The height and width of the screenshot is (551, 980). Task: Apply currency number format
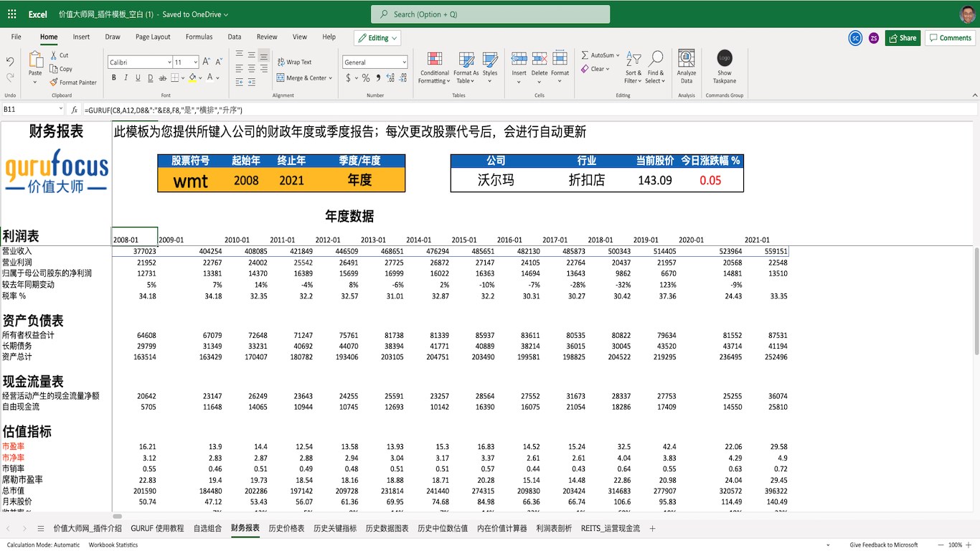pyautogui.click(x=349, y=77)
